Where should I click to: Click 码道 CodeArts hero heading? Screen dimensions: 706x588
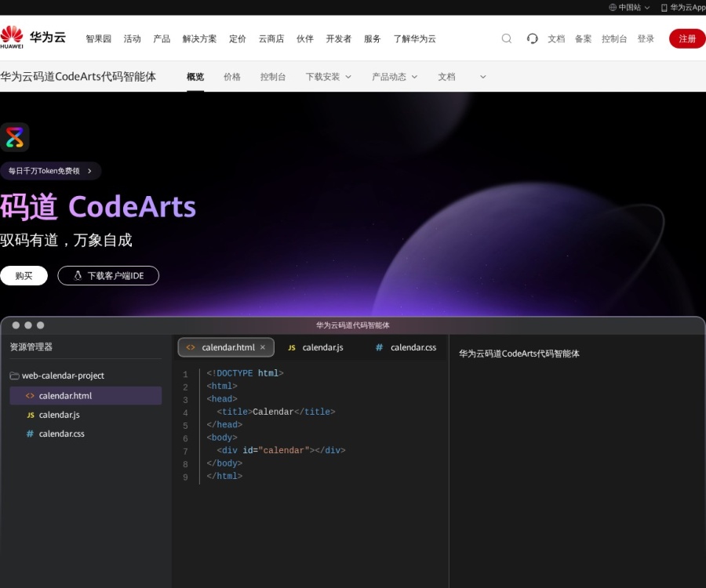(x=98, y=208)
